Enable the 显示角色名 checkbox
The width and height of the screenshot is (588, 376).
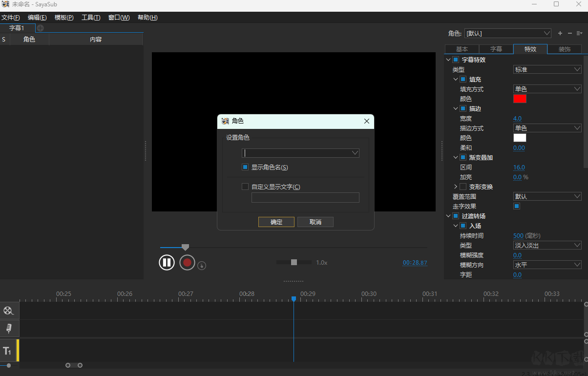coord(245,167)
